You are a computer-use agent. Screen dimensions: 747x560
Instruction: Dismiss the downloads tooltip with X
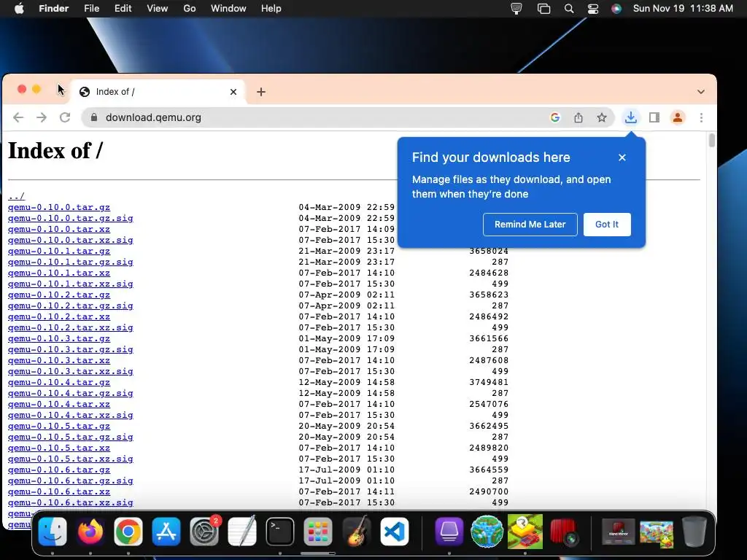point(622,157)
